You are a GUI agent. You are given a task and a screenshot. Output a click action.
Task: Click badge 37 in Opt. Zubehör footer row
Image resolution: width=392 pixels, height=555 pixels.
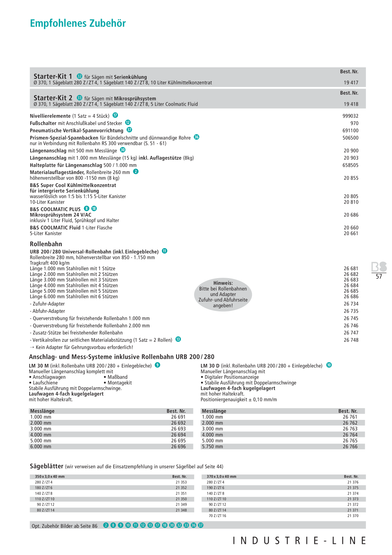pyautogui.click(x=201, y=525)
